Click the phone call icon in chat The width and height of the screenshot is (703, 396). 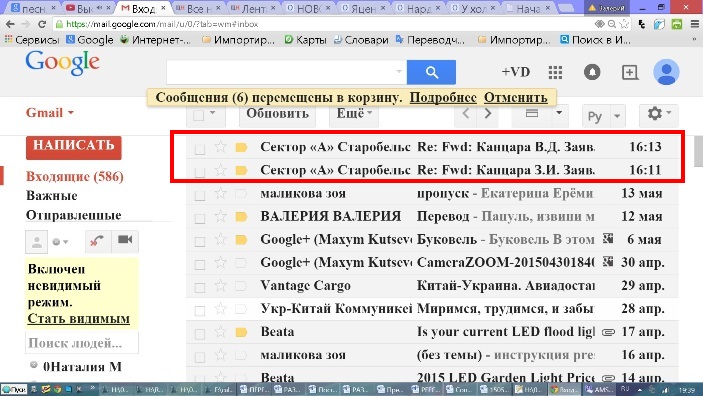[97, 241]
